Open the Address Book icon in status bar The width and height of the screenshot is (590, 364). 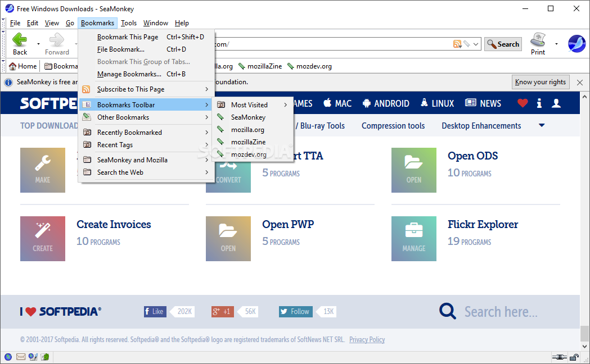pos(45,357)
